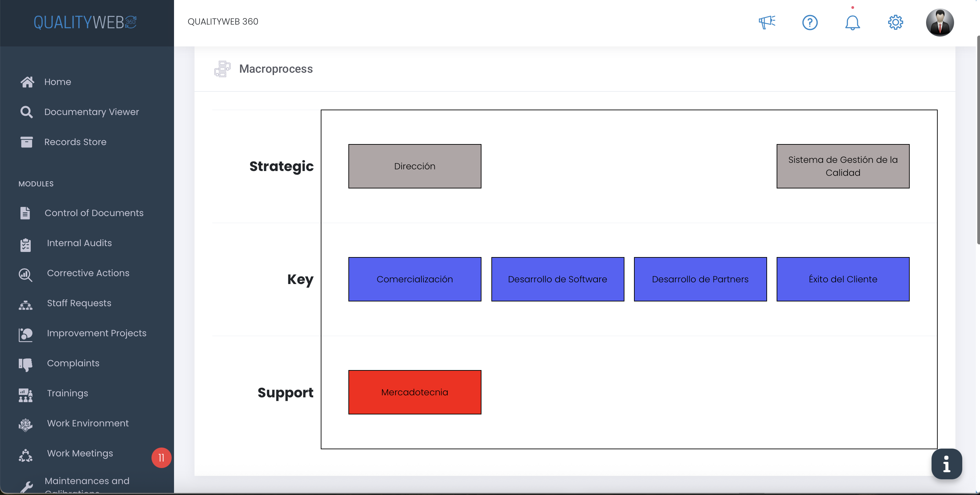Open the Dirección process box

coord(415,166)
